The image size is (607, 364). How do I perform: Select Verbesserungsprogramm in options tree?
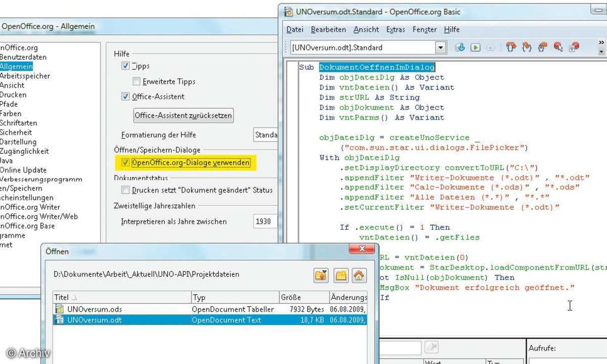[41, 179]
